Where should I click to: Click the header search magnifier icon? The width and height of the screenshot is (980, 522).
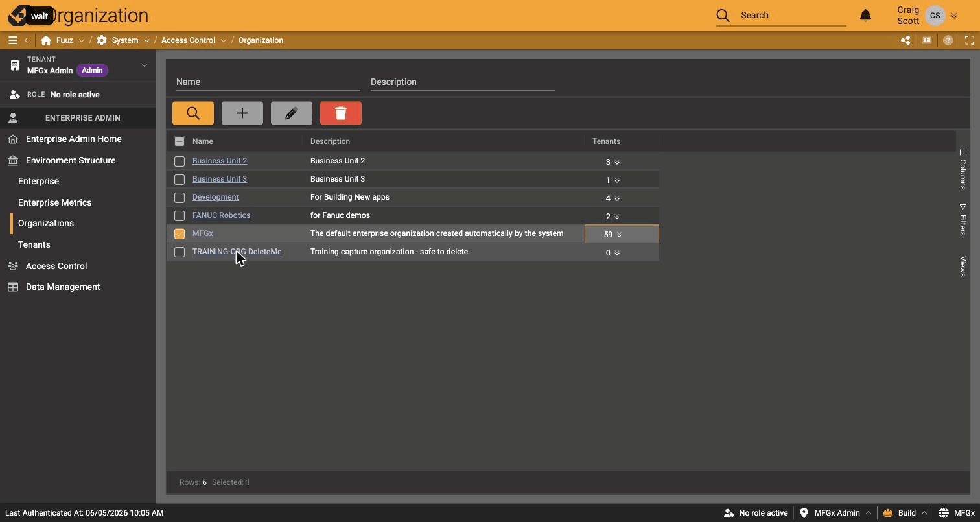[723, 15]
